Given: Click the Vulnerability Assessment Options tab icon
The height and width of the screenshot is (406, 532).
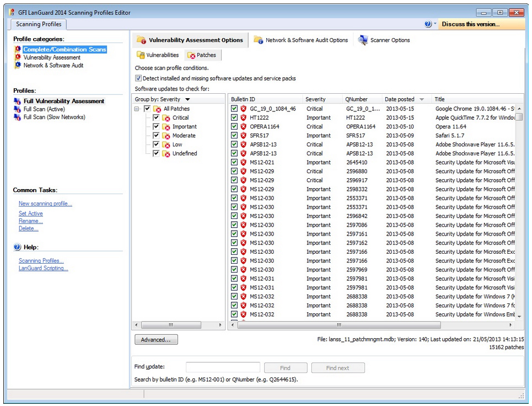Looking at the screenshot, I should point(141,40).
